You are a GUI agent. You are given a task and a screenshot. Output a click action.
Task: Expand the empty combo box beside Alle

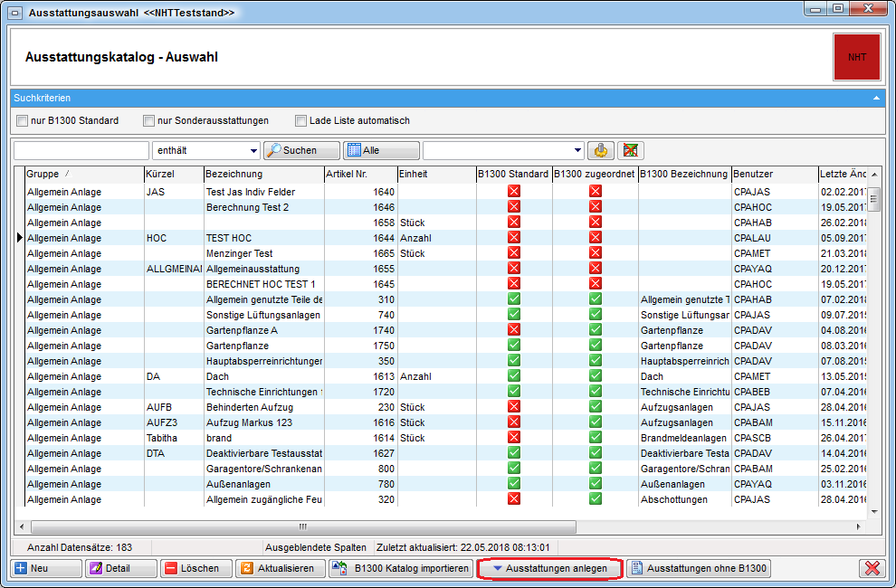[x=577, y=150]
